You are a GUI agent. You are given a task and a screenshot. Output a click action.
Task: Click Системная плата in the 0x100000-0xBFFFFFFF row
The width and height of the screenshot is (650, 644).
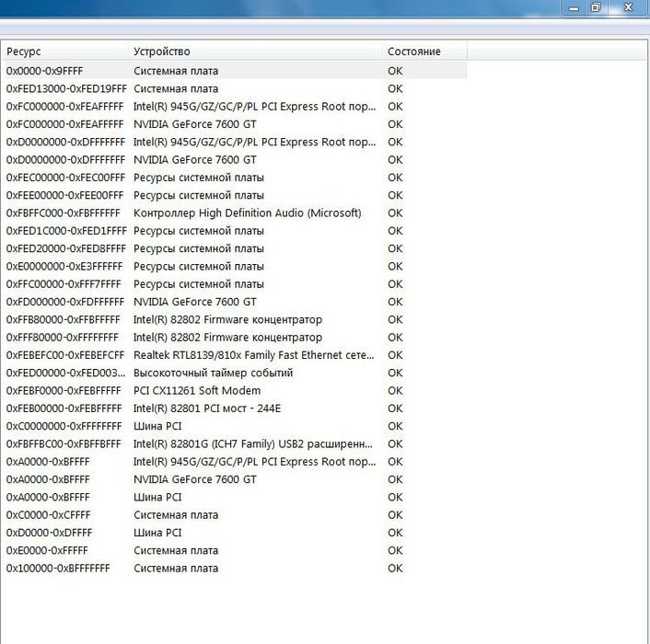[x=176, y=569]
